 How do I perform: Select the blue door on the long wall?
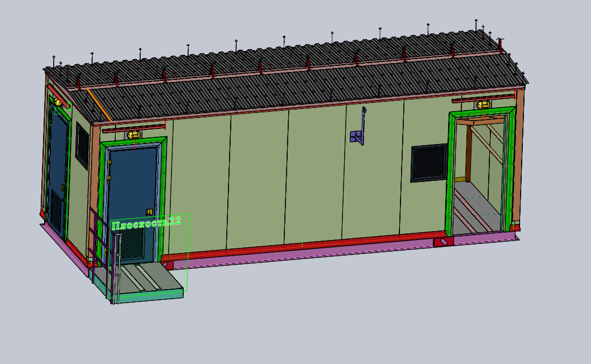tap(132, 203)
